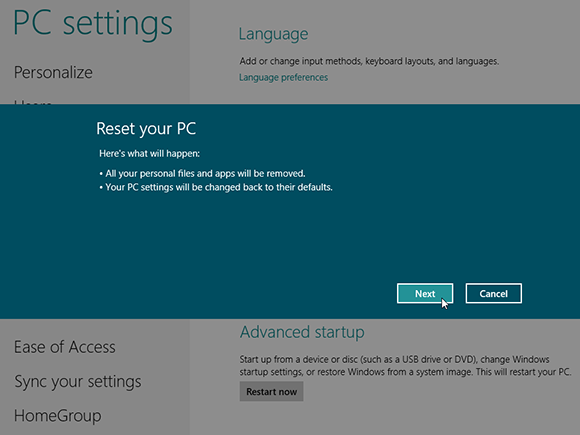
Task: Click Next in Reset your PC dialog
Action: pos(425,293)
